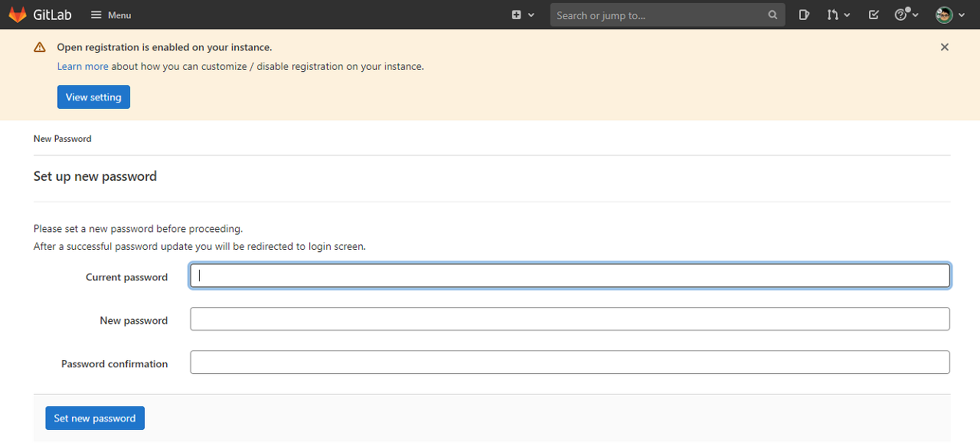Click the Current password label

(127, 277)
